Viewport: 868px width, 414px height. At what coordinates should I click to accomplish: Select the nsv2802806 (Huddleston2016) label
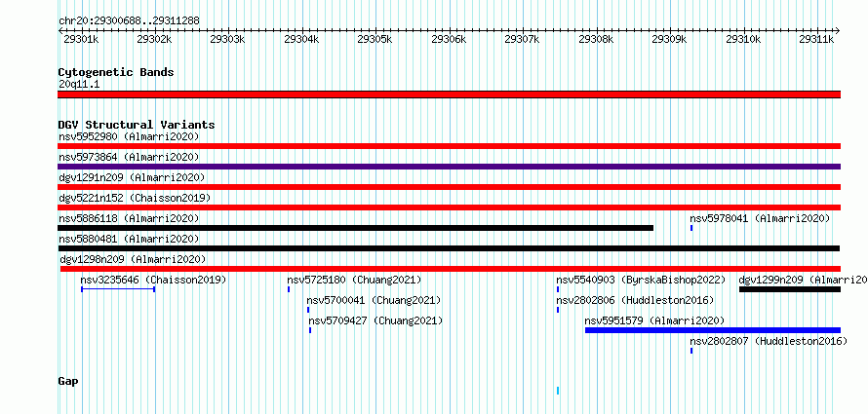point(635,300)
